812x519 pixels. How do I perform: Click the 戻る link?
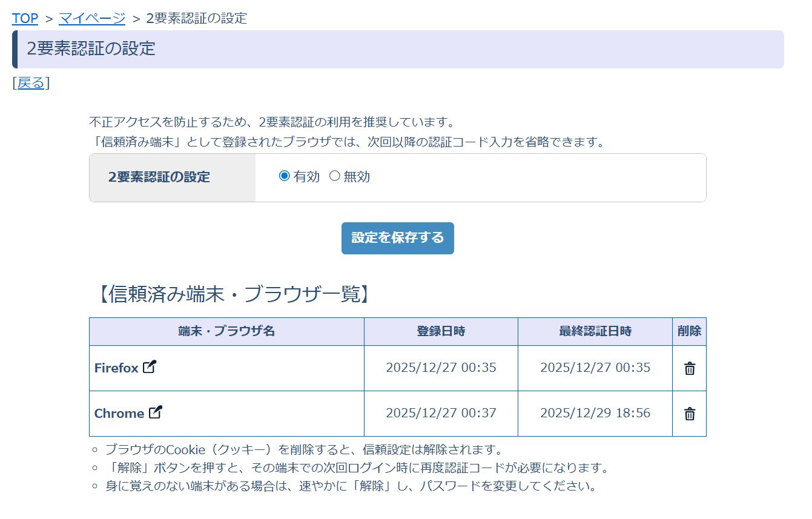(x=31, y=83)
